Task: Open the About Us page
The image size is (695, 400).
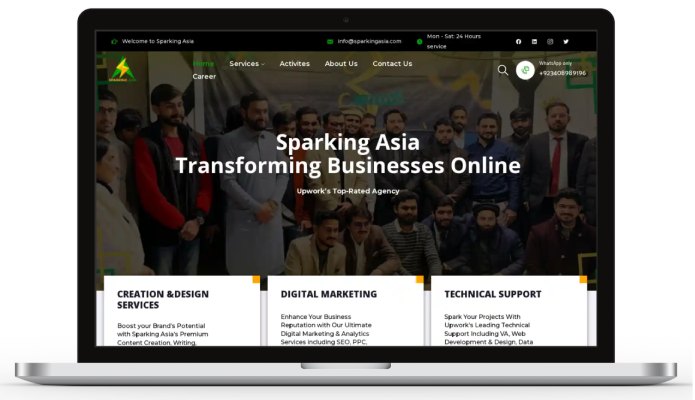Action: 341,64
